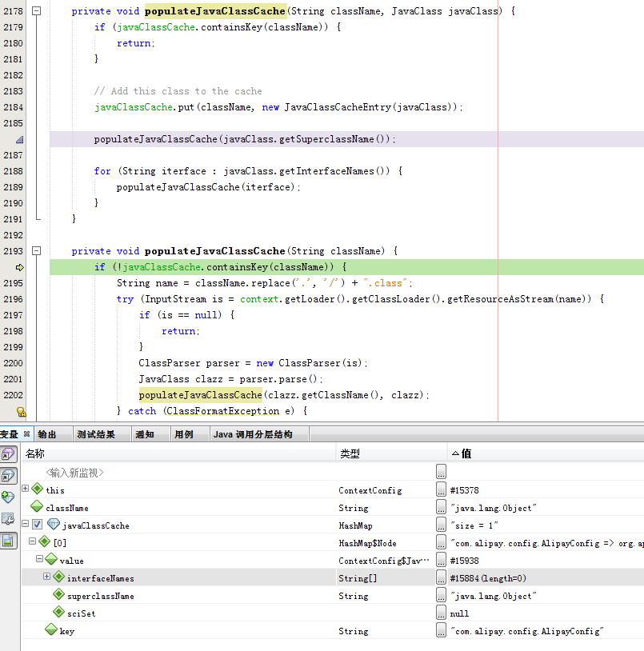Open value editor button for javaClassCache row
This screenshot has height=651, width=644.
(x=441, y=525)
